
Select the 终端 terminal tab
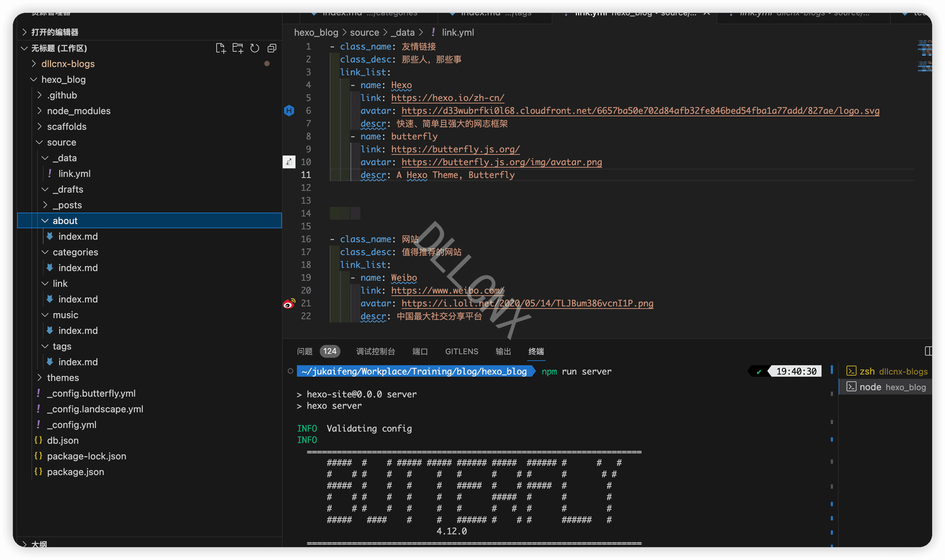536,351
